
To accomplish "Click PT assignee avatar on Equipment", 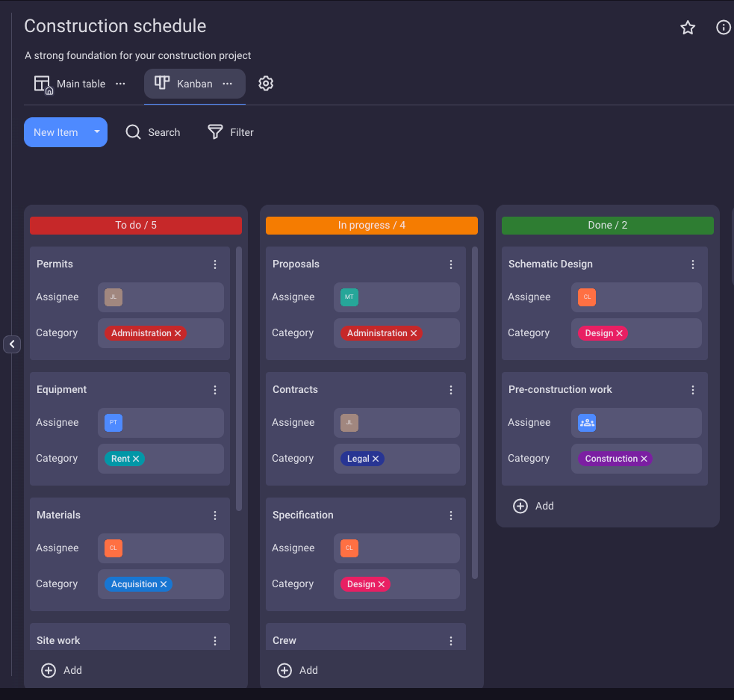I will pyautogui.click(x=113, y=423).
